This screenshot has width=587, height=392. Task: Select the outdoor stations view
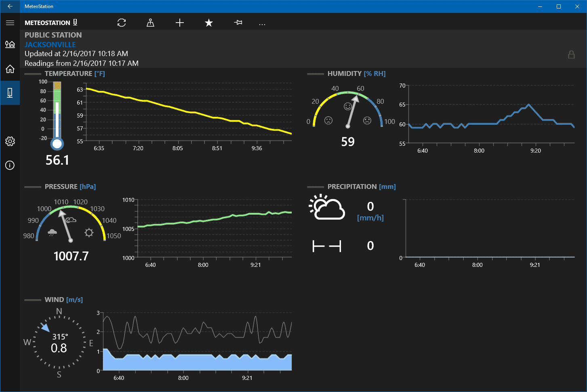click(10, 44)
